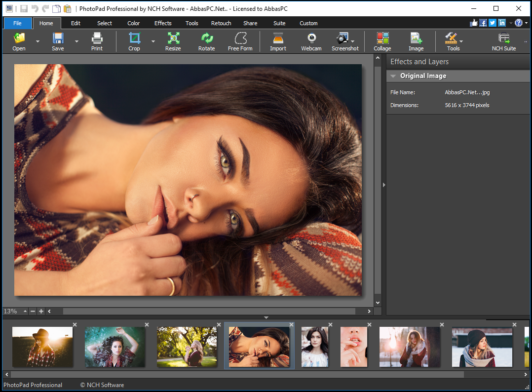The image size is (532, 392).
Task: Expand the Screenshot dropdown arrow
Action: coord(353,41)
